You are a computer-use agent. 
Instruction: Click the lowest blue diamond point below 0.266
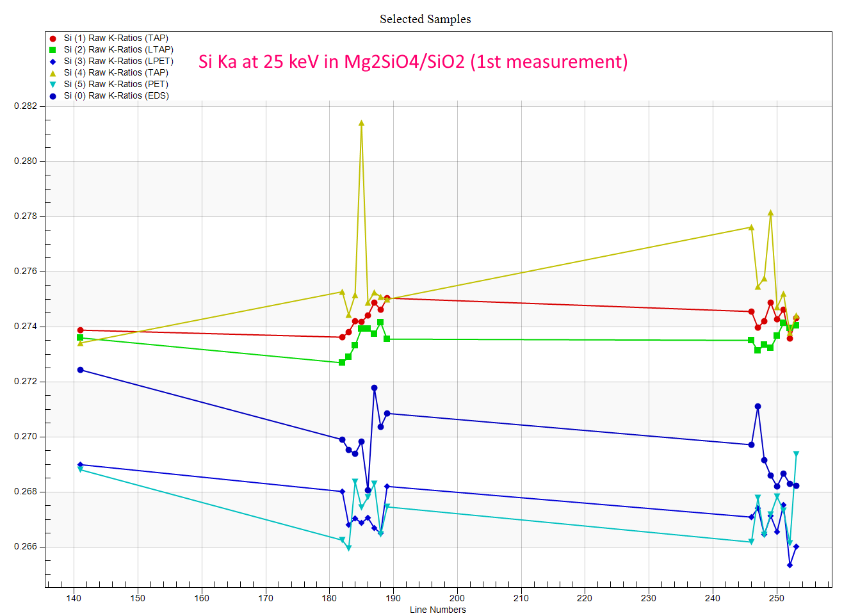coord(790,565)
